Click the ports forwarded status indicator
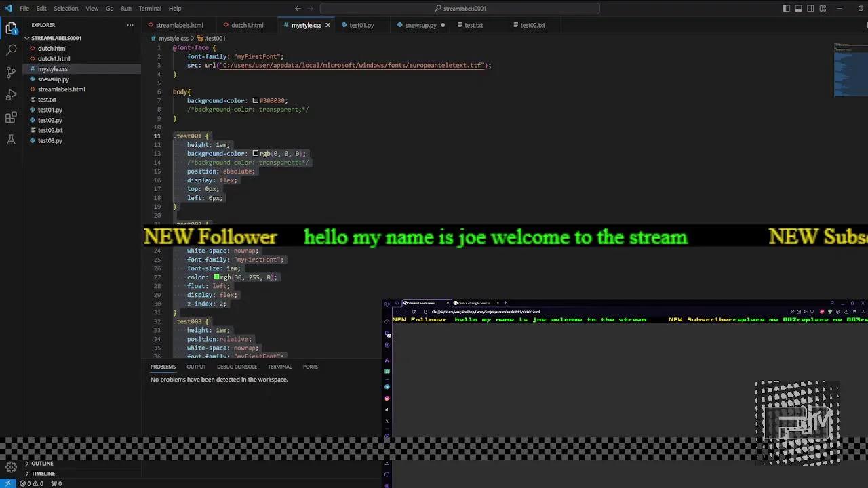The width and height of the screenshot is (868, 488). (56, 483)
